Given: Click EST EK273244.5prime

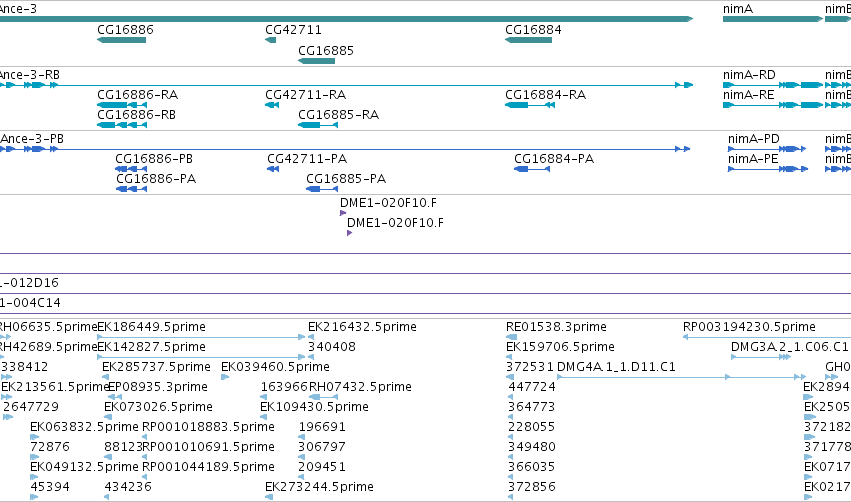Looking at the screenshot, I should pyautogui.click(x=269, y=497).
